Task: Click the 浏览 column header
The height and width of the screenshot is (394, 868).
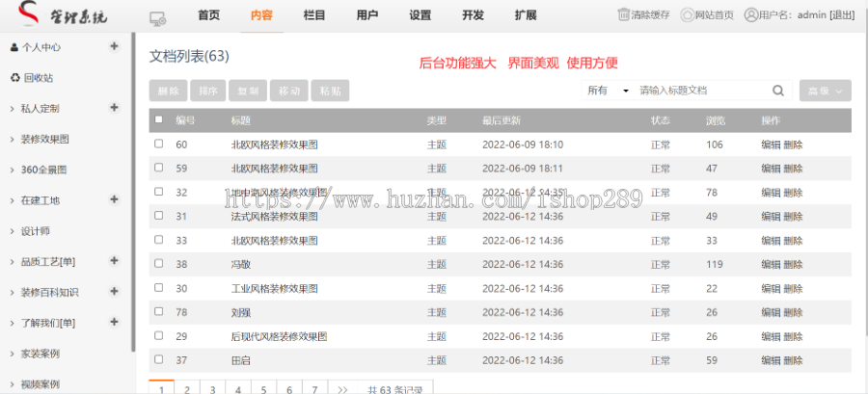Action: pyautogui.click(x=716, y=120)
